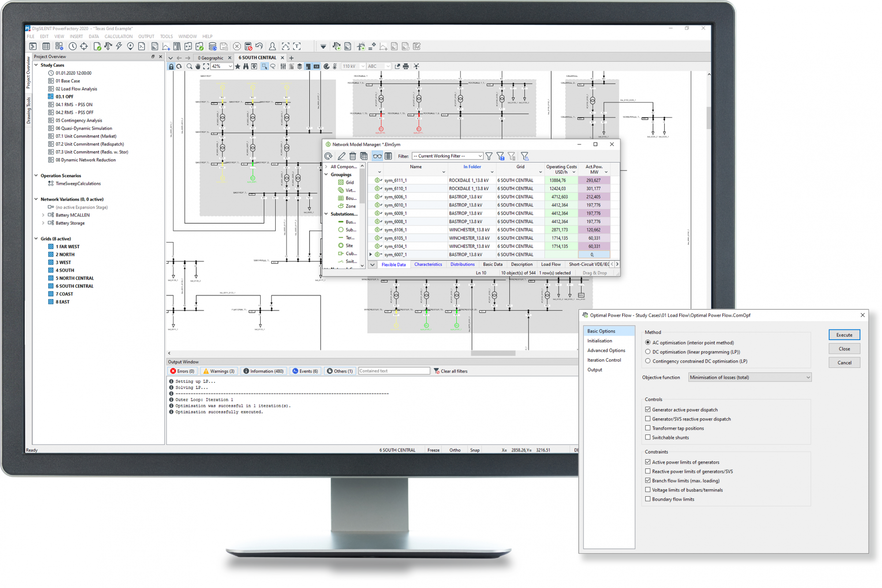This screenshot has height=588, width=882.
Task: Toggle Information (480) filter in Output Window
Action: tap(263, 371)
